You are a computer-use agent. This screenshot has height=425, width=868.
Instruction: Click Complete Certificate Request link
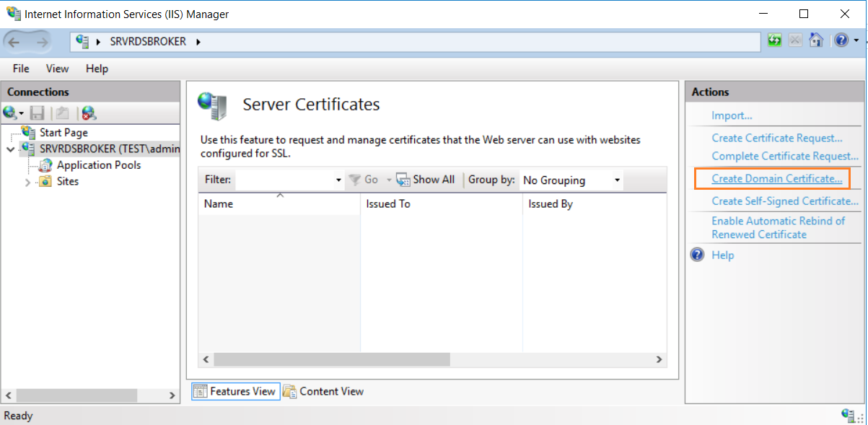pyautogui.click(x=785, y=156)
